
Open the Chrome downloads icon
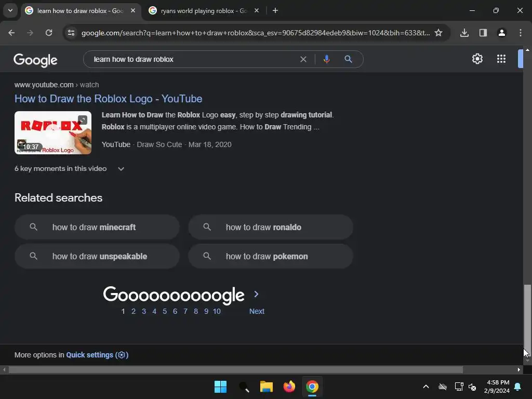[464, 33]
